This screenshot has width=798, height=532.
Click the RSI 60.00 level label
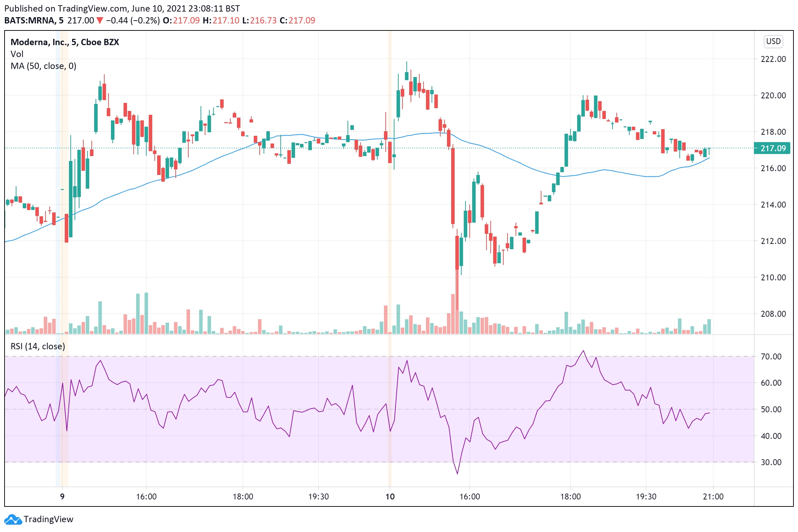771,383
